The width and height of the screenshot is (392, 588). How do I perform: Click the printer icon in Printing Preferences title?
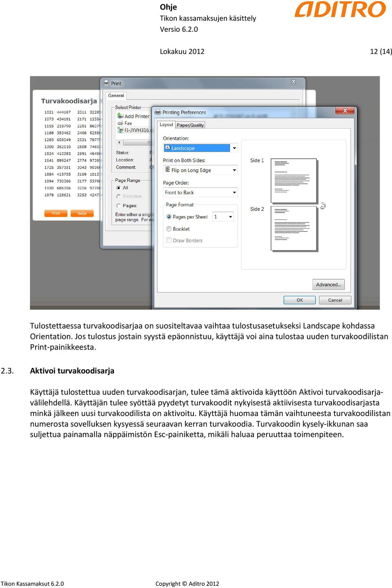coord(158,112)
